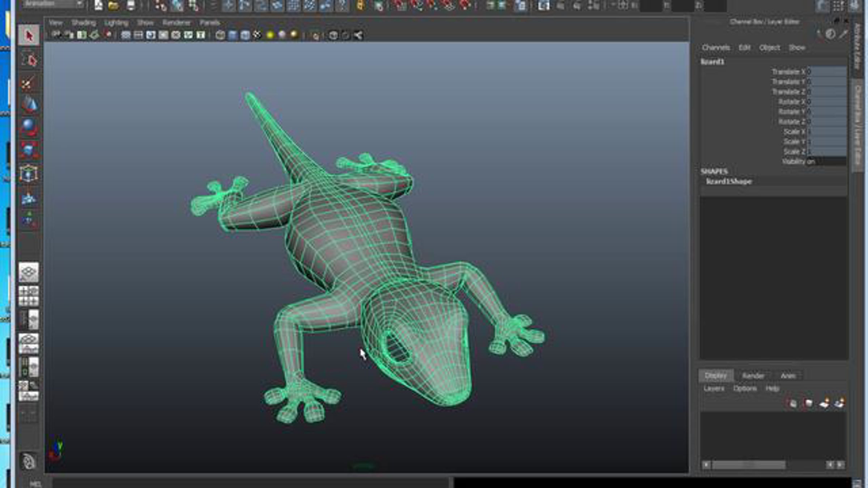The image size is (868, 488).
Task: Pick the Scale tool cube icon
Action: pos(29,150)
